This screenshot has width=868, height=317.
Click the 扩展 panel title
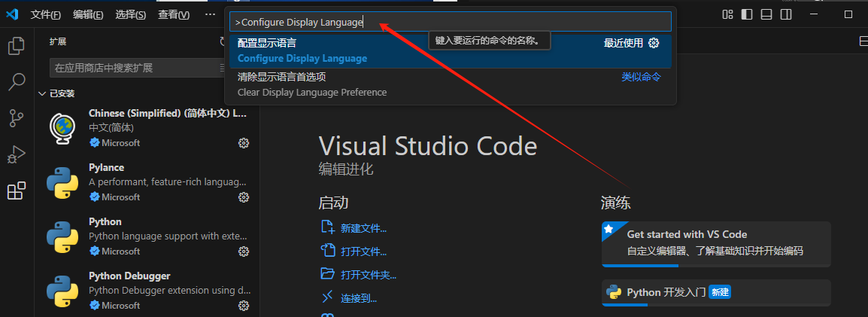click(x=58, y=41)
